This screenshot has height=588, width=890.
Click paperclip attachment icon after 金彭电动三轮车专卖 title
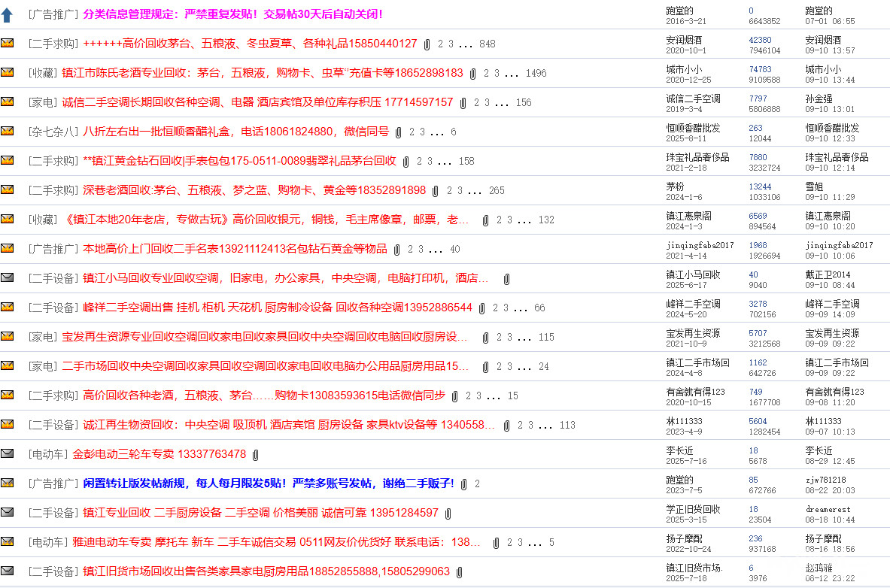pos(256,454)
